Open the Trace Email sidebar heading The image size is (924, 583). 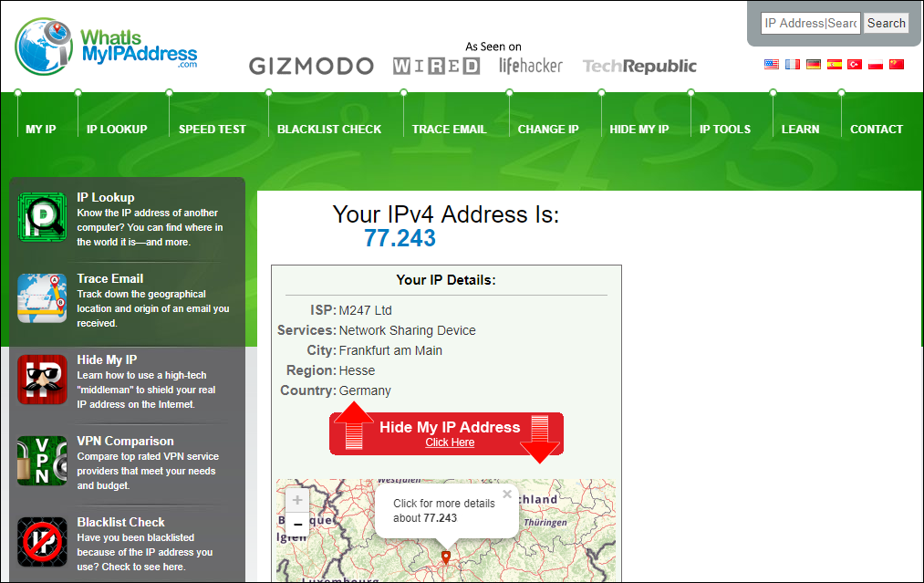coord(110,278)
